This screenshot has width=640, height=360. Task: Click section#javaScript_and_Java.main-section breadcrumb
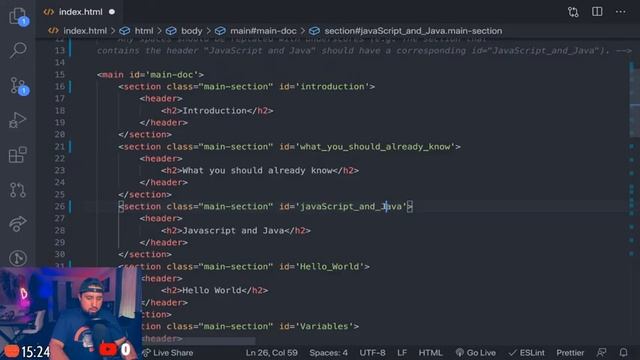[413, 31]
